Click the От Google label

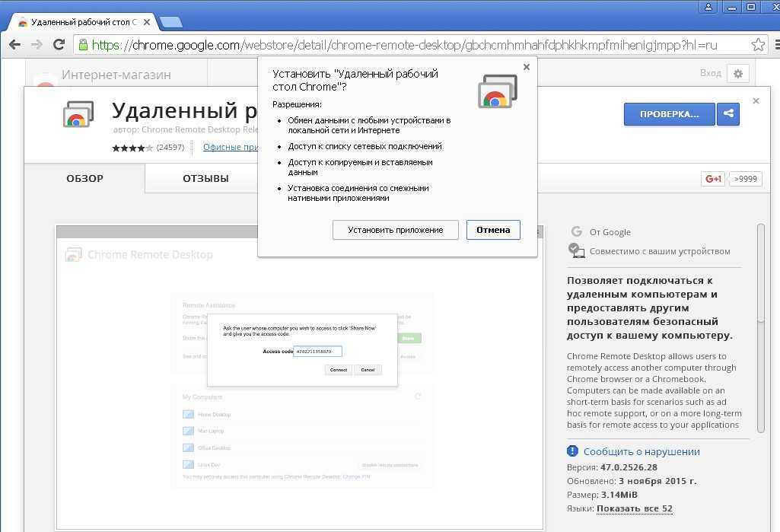610,232
